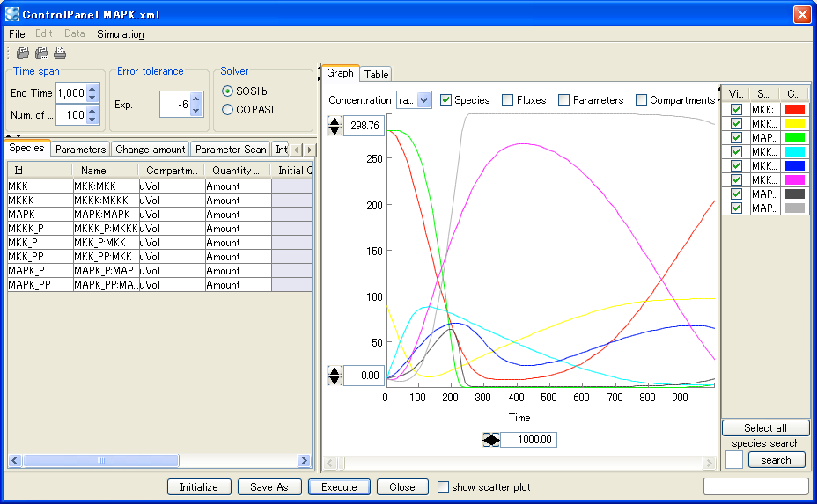Hide the dark gray MAP series checkbox

pos(736,194)
